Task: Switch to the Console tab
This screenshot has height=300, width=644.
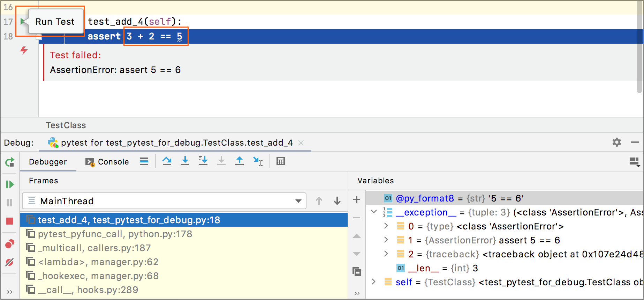Action: (x=107, y=162)
